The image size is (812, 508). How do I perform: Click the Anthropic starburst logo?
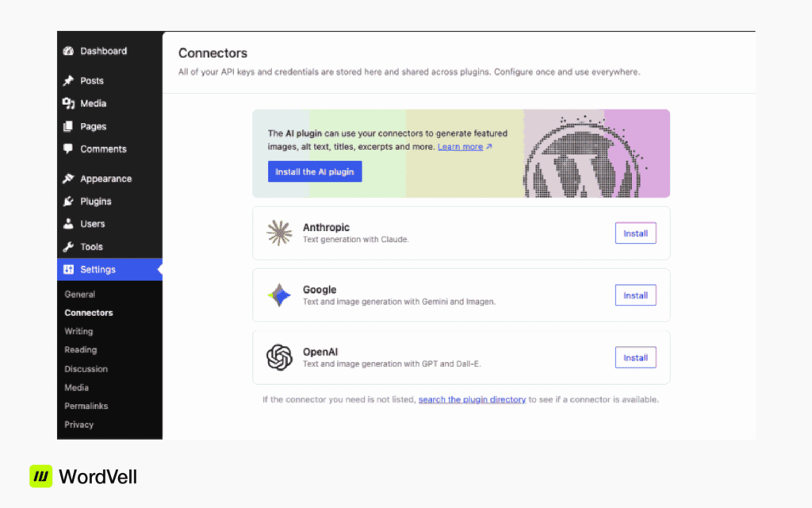coord(279,233)
